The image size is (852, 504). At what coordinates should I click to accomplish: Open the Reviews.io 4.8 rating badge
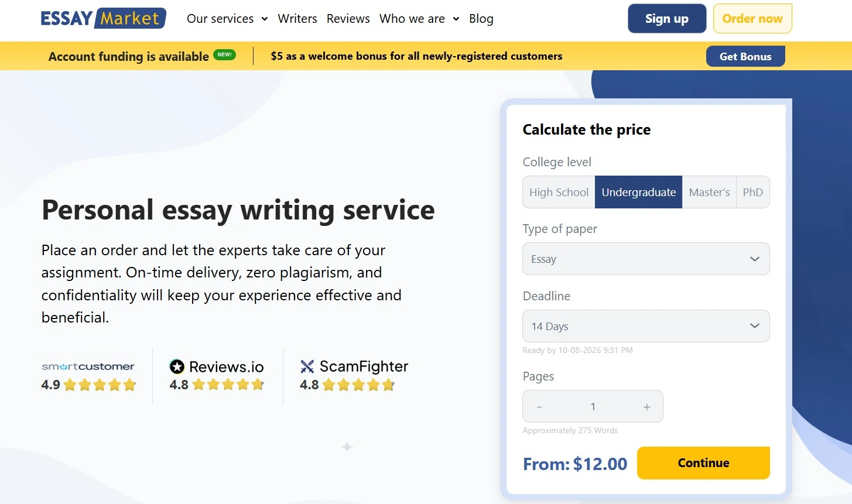click(x=217, y=376)
